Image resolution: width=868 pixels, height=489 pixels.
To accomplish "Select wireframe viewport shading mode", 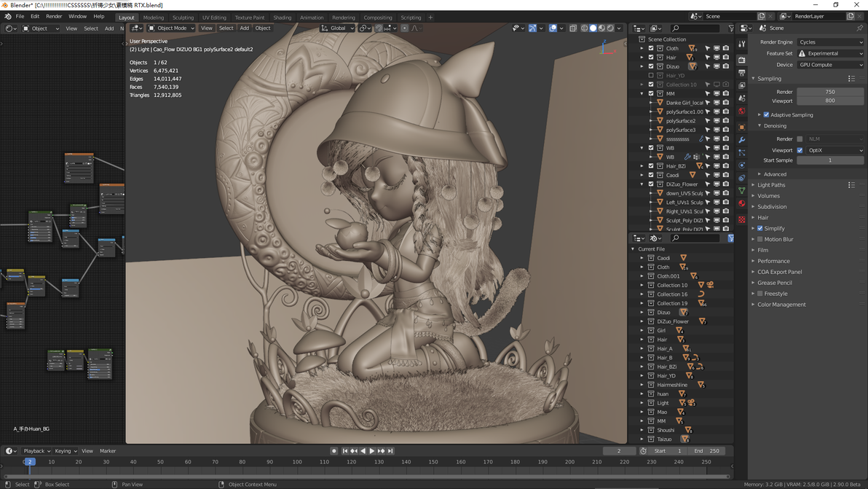I will tap(585, 28).
